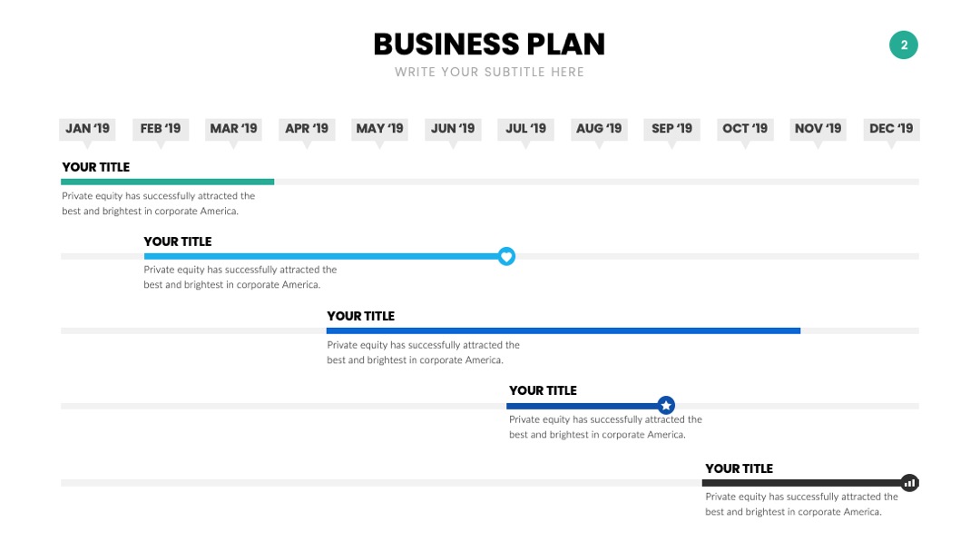Image resolution: width=980 pixels, height=552 pixels.
Task: Click the star icon on the blue bar
Action: point(666,405)
